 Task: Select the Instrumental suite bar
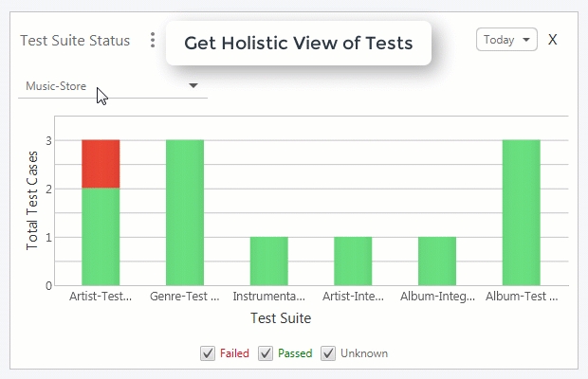[x=269, y=261]
